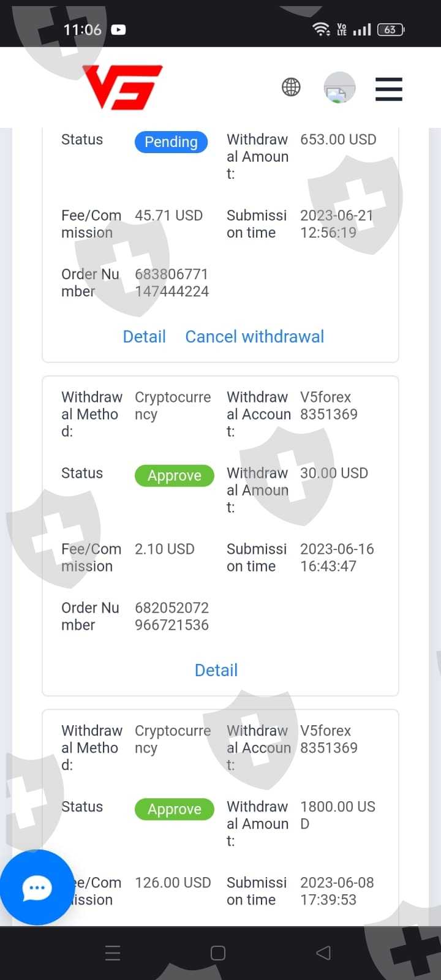Tap the Approve badge on 1800.00 USD withdrawal
The height and width of the screenshot is (980, 441).
click(x=175, y=809)
